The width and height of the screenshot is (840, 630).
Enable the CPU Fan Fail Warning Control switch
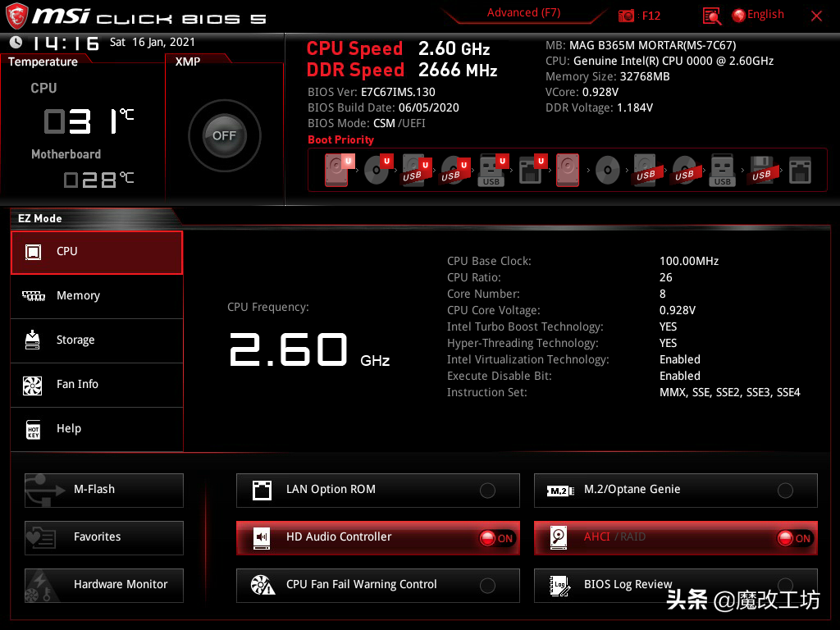coord(487,586)
